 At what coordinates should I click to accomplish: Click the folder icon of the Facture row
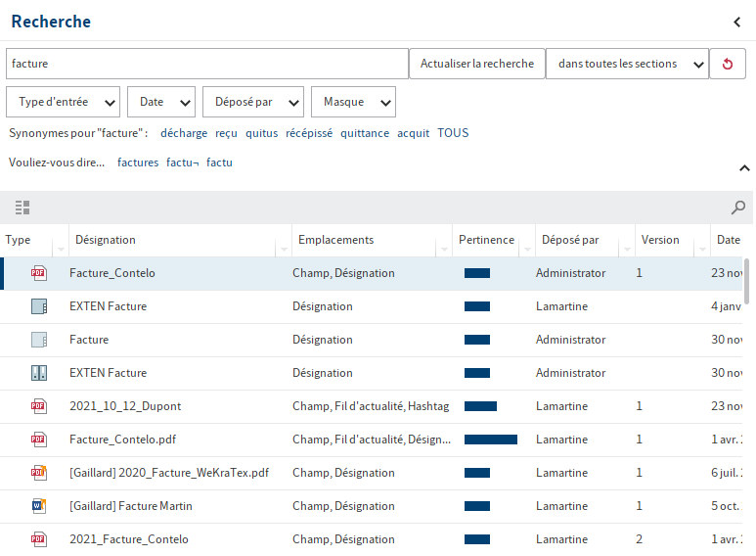point(38,340)
